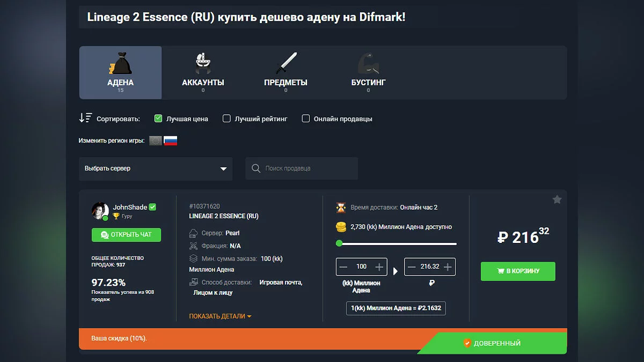Click the ₽ 216 price label

click(x=523, y=237)
